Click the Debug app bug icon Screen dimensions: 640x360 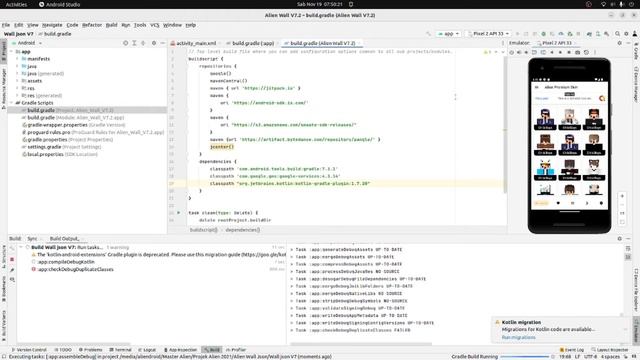(543, 34)
